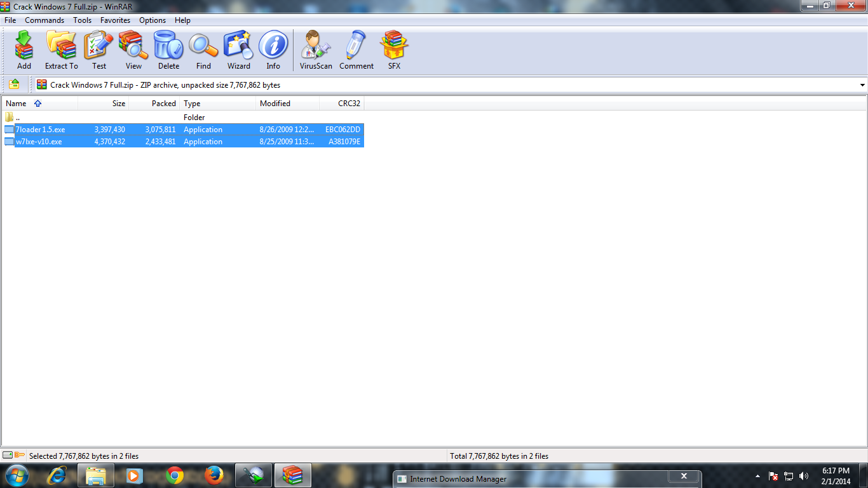Click the disk drive icon in status bar
Viewport: 868px width, 488px height.
pos(8,455)
